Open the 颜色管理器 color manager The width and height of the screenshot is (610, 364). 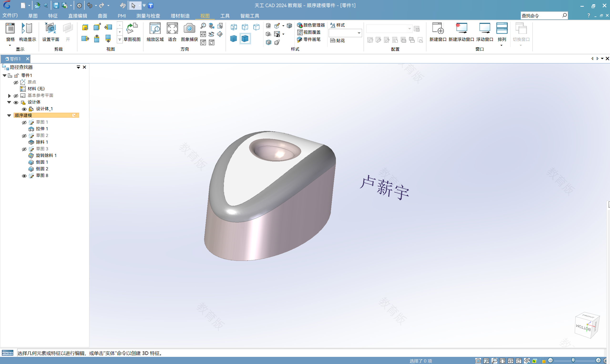coord(311,25)
